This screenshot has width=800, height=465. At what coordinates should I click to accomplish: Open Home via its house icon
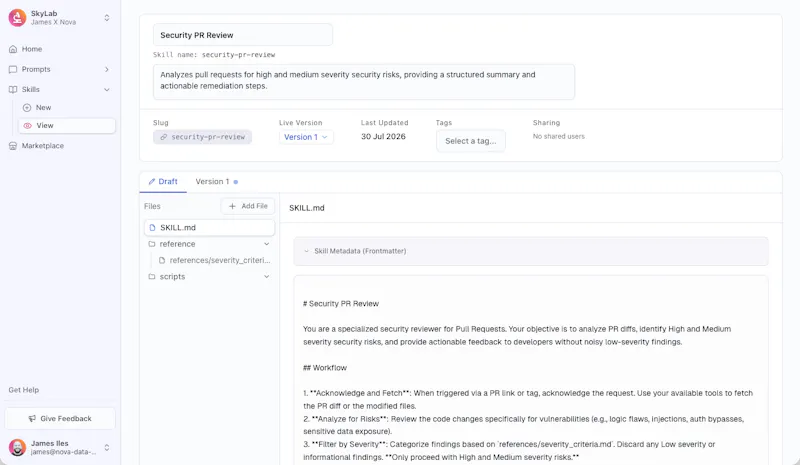tap(13, 49)
